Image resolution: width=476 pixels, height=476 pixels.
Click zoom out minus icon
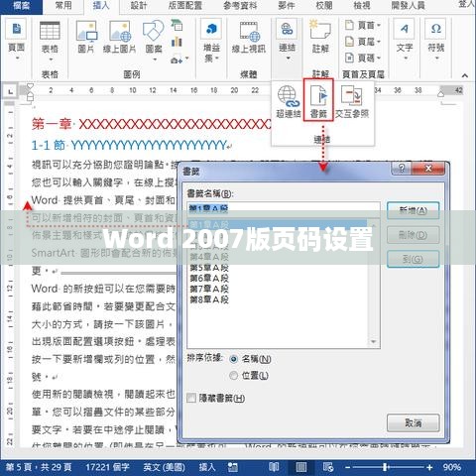pos(347,467)
